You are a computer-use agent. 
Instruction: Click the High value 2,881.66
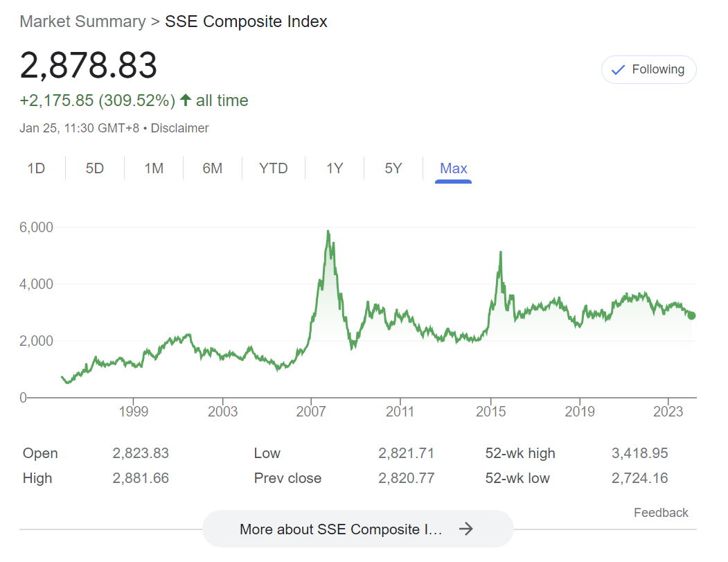coord(141,478)
